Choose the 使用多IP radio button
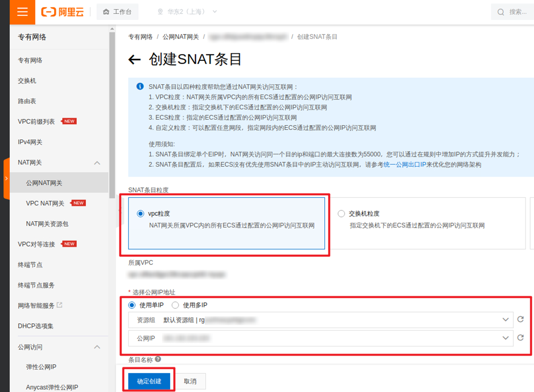534x392 pixels. [x=175, y=305]
